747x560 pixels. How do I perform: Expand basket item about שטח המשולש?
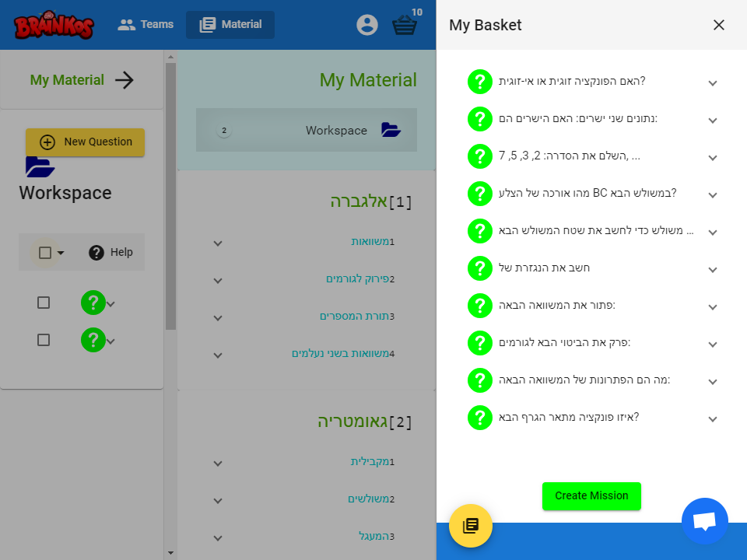(712, 233)
